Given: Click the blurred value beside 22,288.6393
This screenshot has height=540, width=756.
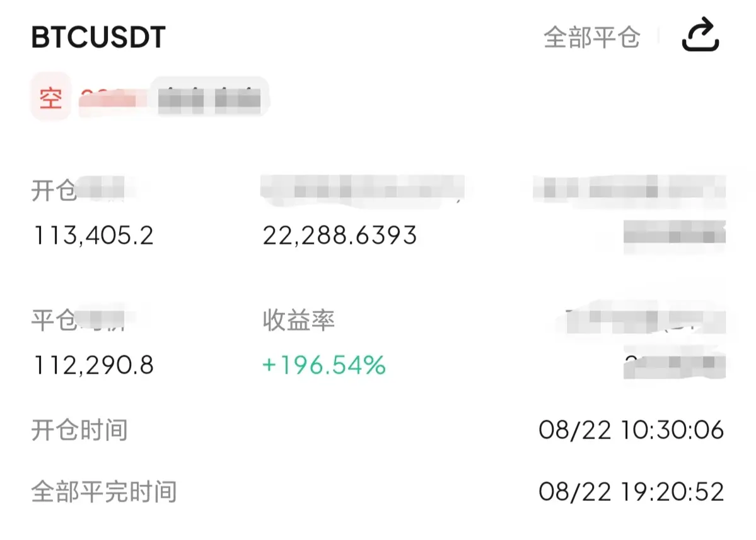Looking at the screenshot, I should coord(675,236).
